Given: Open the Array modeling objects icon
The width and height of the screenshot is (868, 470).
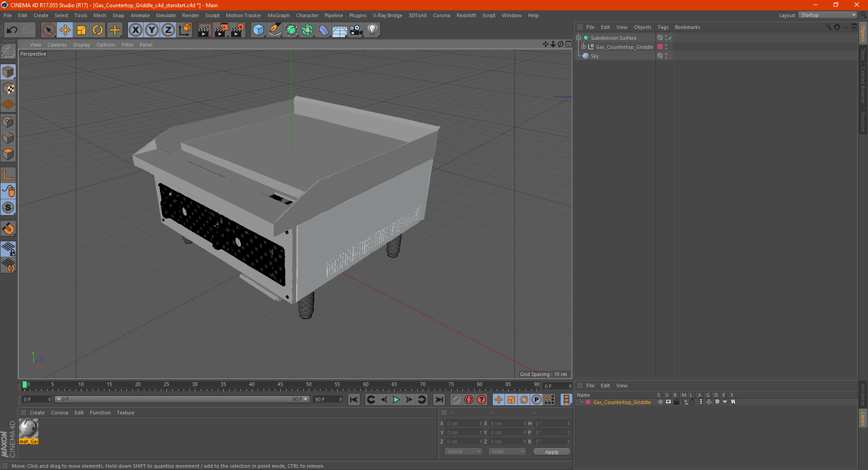Looking at the screenshot, I should (308, 30).
